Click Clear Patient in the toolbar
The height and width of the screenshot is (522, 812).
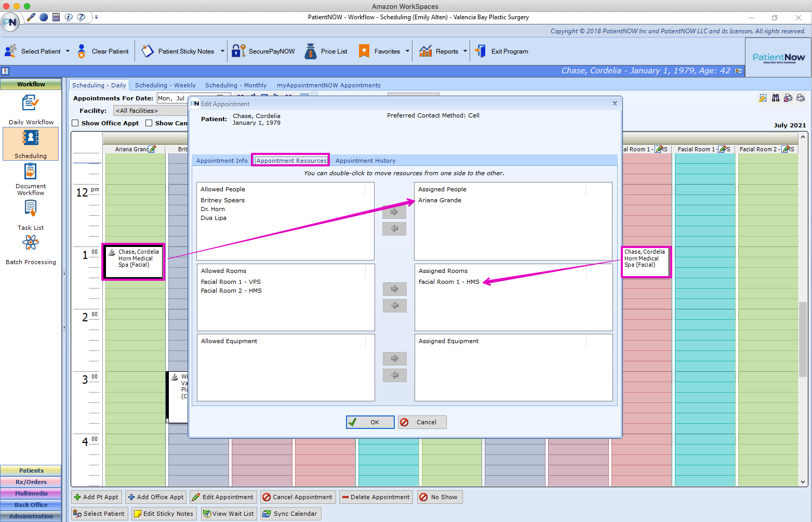point(103,51)
